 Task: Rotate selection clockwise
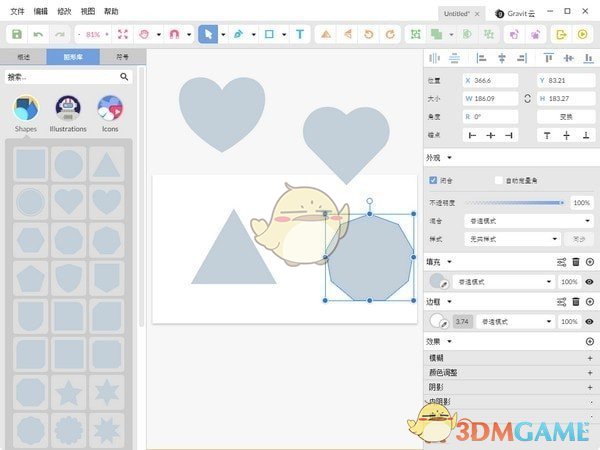[x=390, y=34]
